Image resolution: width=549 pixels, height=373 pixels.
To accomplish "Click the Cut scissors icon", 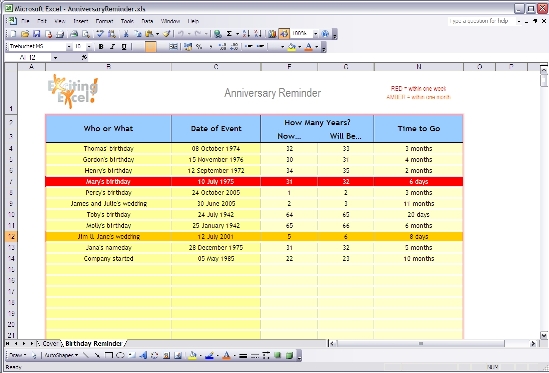I will pyautogui.click(x=126, y=34).
